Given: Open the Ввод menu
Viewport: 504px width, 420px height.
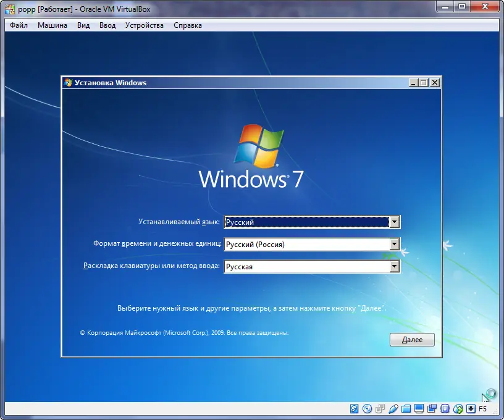Looking at the screenshot, I should (107, 25).
